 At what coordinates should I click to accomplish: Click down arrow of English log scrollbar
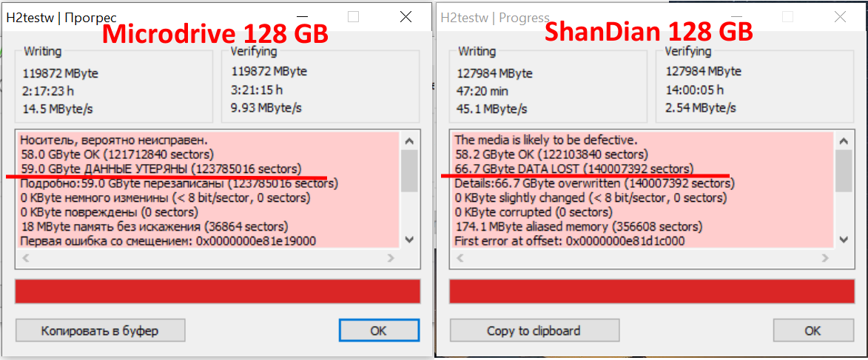844,240
